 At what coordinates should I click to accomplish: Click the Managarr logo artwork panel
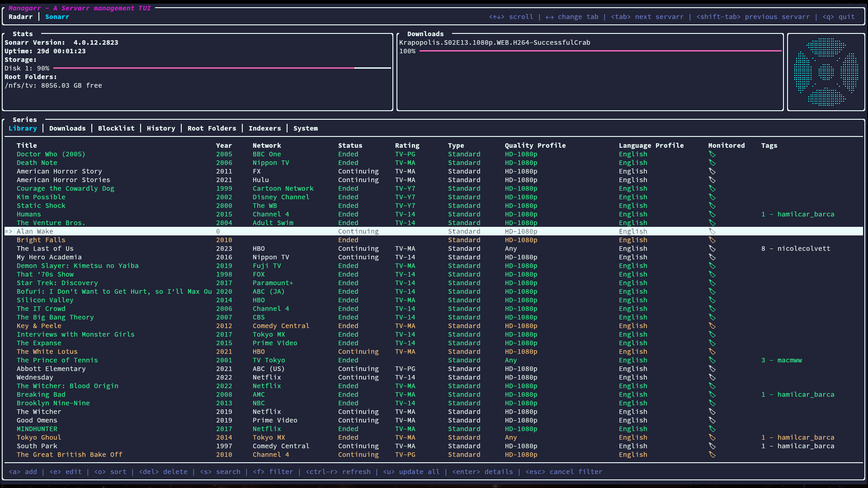pyautogui.click(x=826, y=71)
